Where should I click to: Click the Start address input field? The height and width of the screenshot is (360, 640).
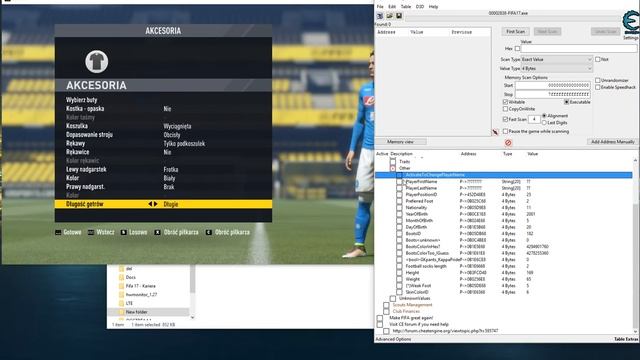pos(553,85)
